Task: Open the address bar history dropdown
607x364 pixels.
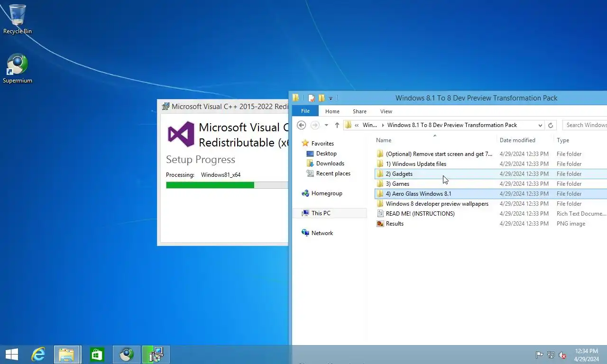Action: click(x=540, y=125)
